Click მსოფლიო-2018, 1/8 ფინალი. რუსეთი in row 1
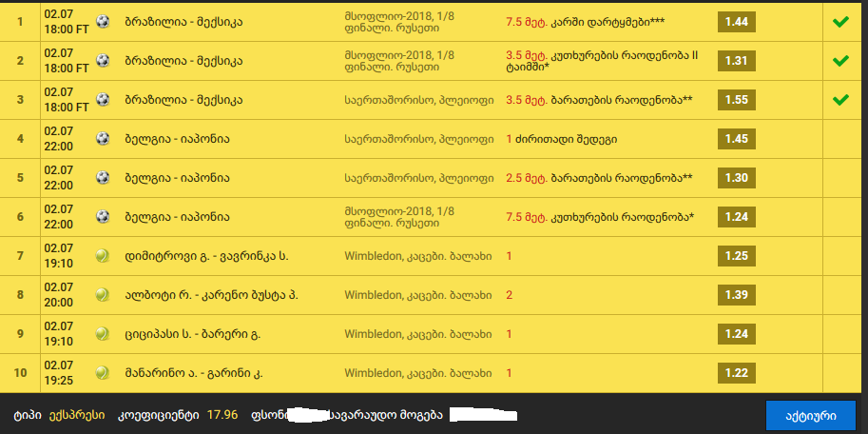868x434 pixels. (x=399, y=22)
